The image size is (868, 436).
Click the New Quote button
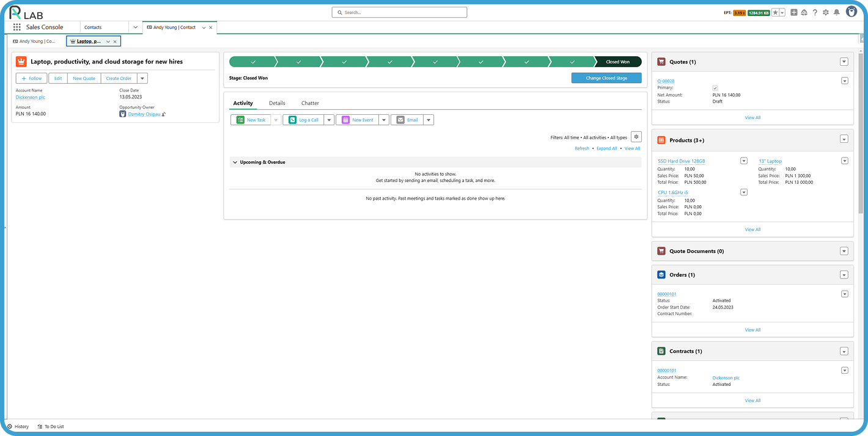[x=84, y=78]
